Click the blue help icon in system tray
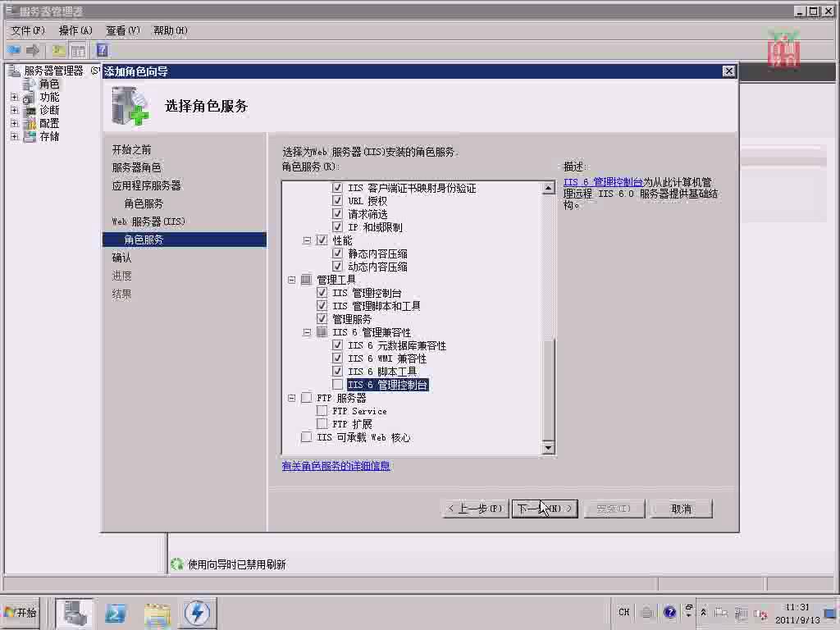Viewport: 840px width, 630px height. (x=669, y=612)
